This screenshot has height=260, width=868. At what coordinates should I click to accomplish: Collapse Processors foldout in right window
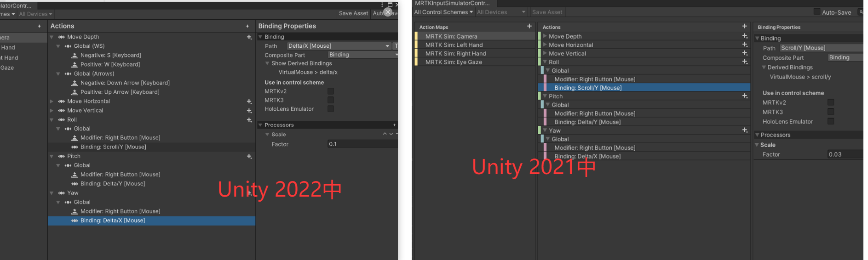pyautogui.click(x=758, y=135)
